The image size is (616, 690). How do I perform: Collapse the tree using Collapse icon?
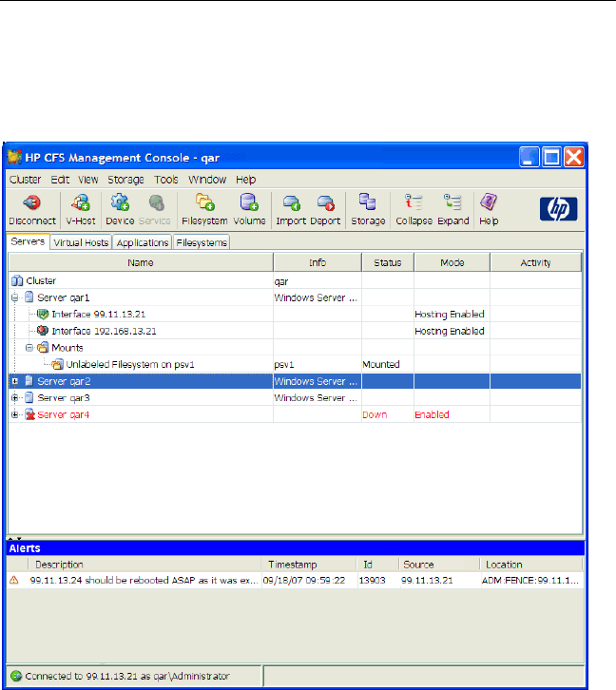coord(414,202)
